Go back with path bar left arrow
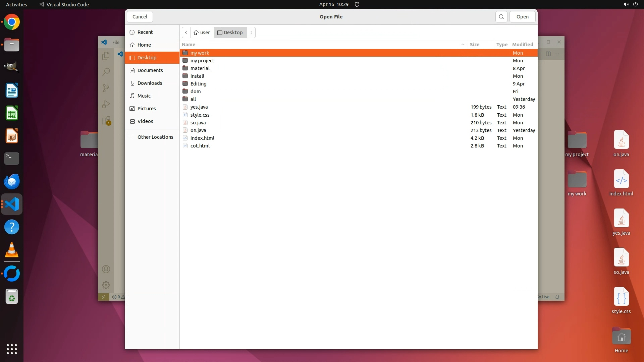 pos(186,33)
